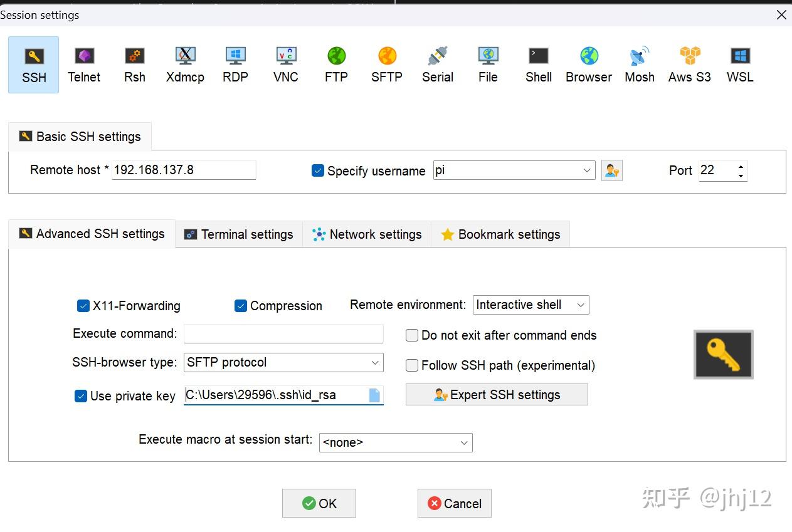Click the Expert SSH settings button

coord(497,395)
